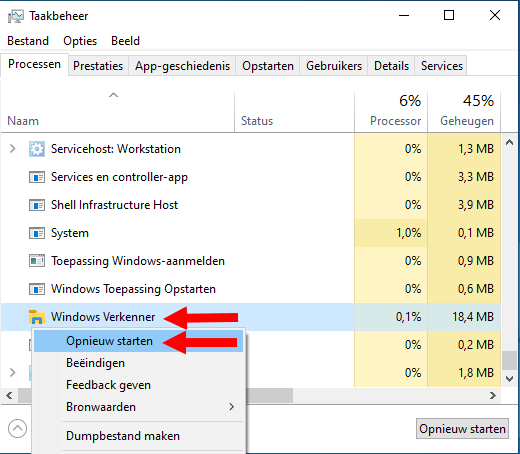Expand the bottom process row chevron
Viewport: 520px width, 454px height.
coord(13,372)
